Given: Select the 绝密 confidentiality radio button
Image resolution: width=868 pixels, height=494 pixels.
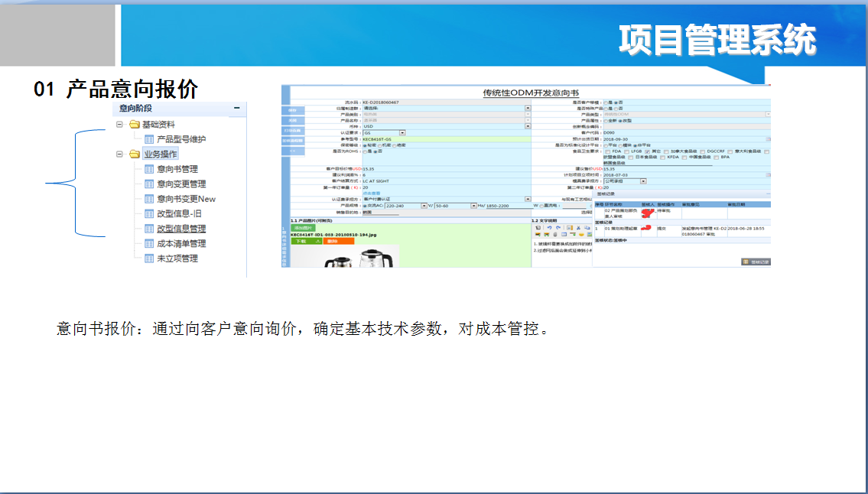Looking at the screenshot, I should pyautogui.click(x=394, y=145).
